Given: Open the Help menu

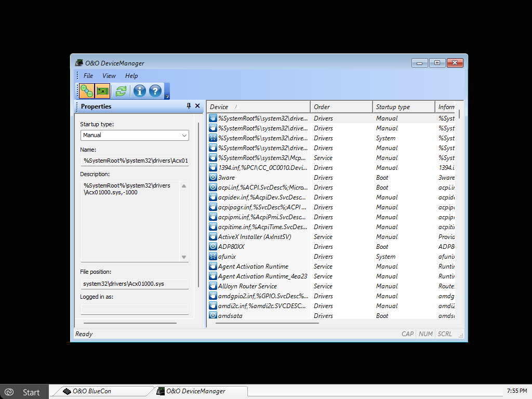Looking at the screenshot, I should pos(131,76).
